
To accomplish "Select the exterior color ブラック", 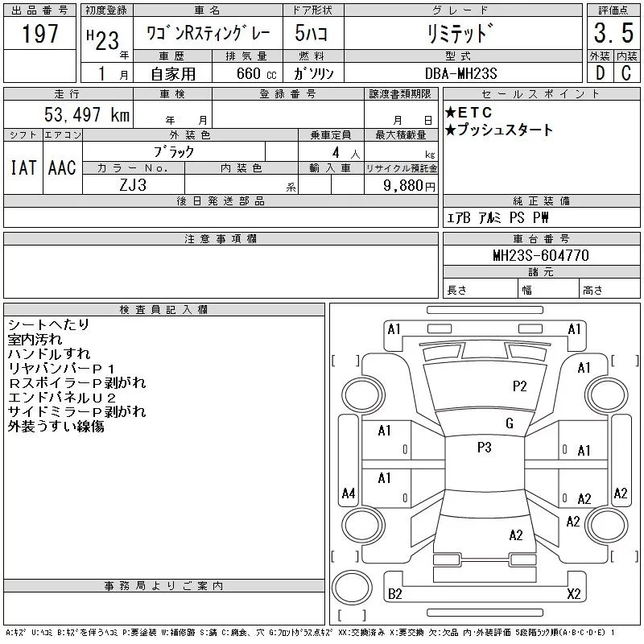I will [x=174, y=152].
